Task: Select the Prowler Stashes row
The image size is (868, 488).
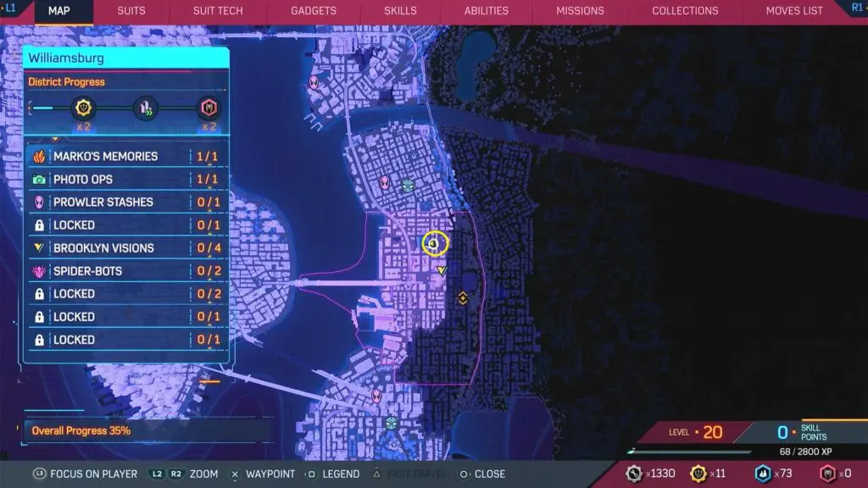Action: [x=125, y=202]
